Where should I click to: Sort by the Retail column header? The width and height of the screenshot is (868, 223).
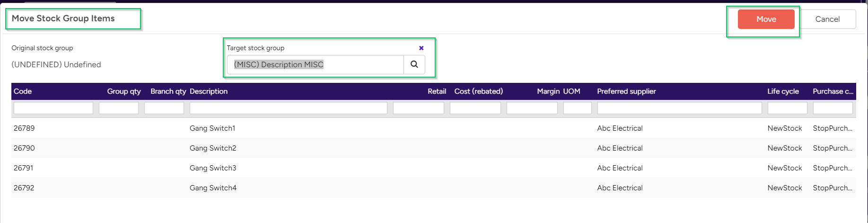click(437, 91)
